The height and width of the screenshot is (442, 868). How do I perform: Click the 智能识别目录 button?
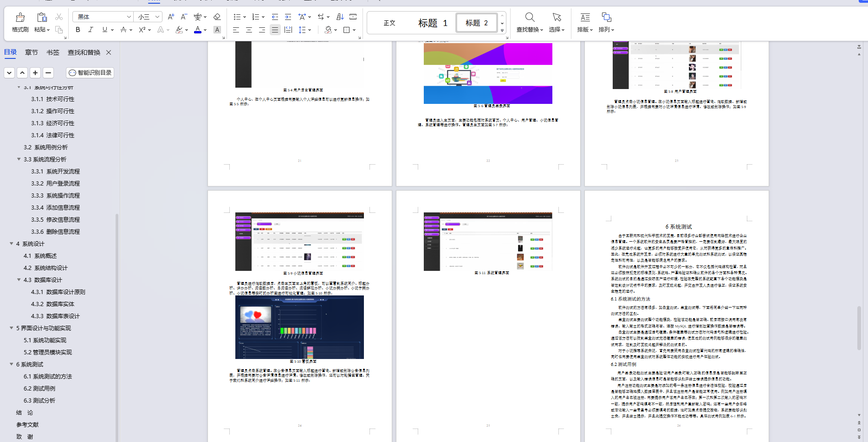pos(90,73)
